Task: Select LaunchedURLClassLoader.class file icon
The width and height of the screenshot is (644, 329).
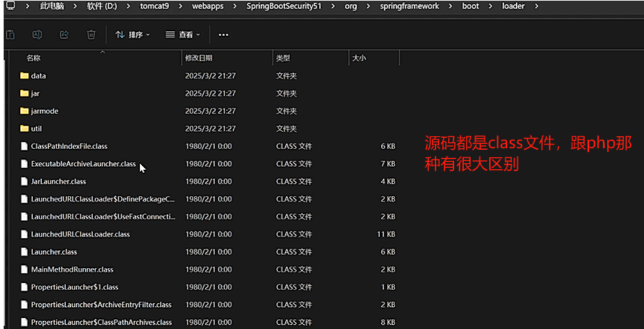Action: pos(25,234)
